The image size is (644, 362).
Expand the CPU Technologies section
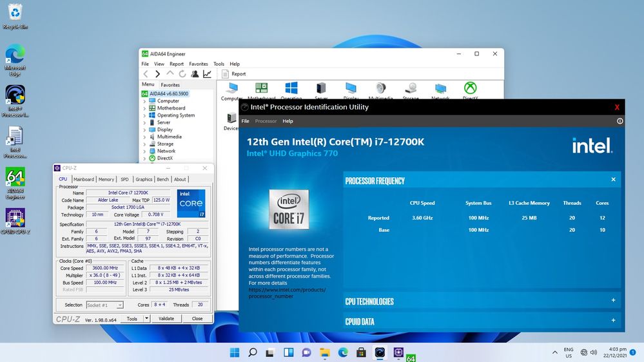613,300
